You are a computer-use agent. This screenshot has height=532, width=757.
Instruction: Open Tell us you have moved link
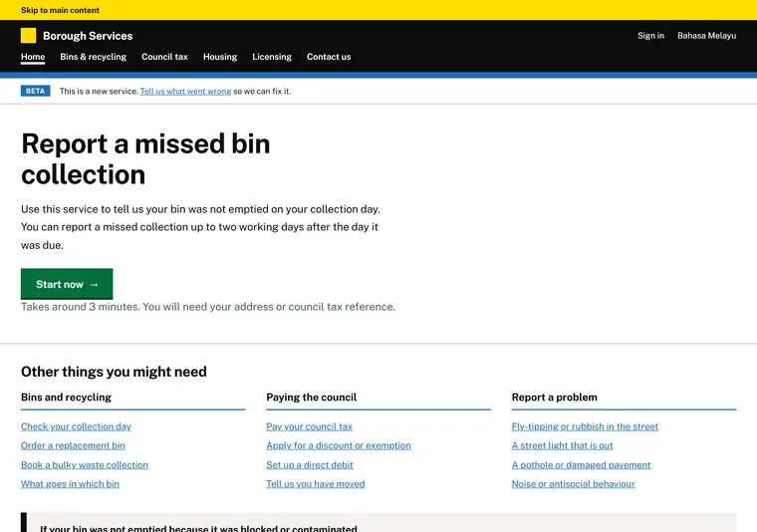(316, 484)
